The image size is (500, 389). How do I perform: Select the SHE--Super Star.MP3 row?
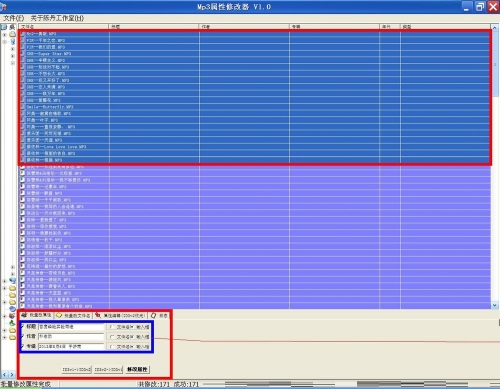255,54
